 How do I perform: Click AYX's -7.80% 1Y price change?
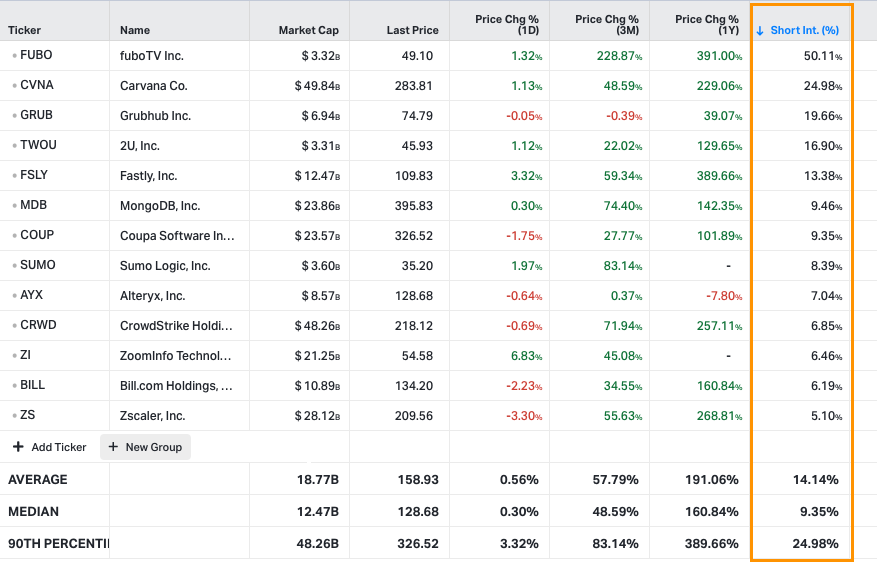[724, 296]
